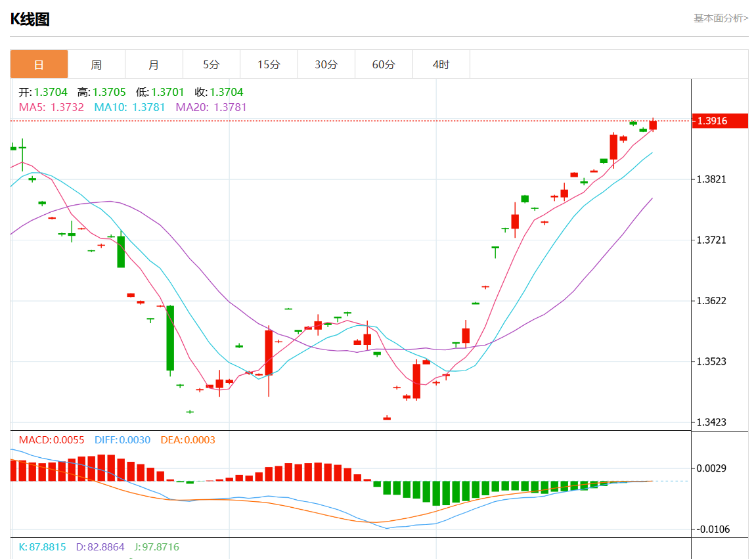Screen dimensions: 756x559
Task: Select the 月 (monthly) chart tab
Action: 154,64
